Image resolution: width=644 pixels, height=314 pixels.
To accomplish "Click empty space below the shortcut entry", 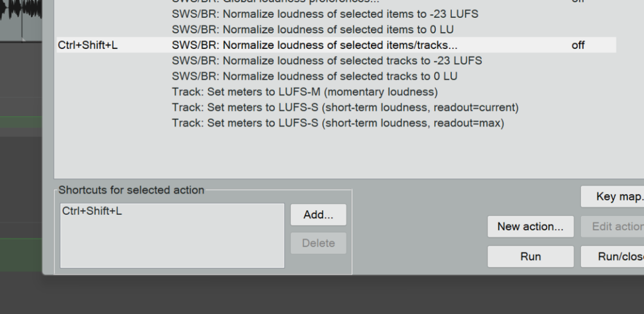I will tap(172, 245).
